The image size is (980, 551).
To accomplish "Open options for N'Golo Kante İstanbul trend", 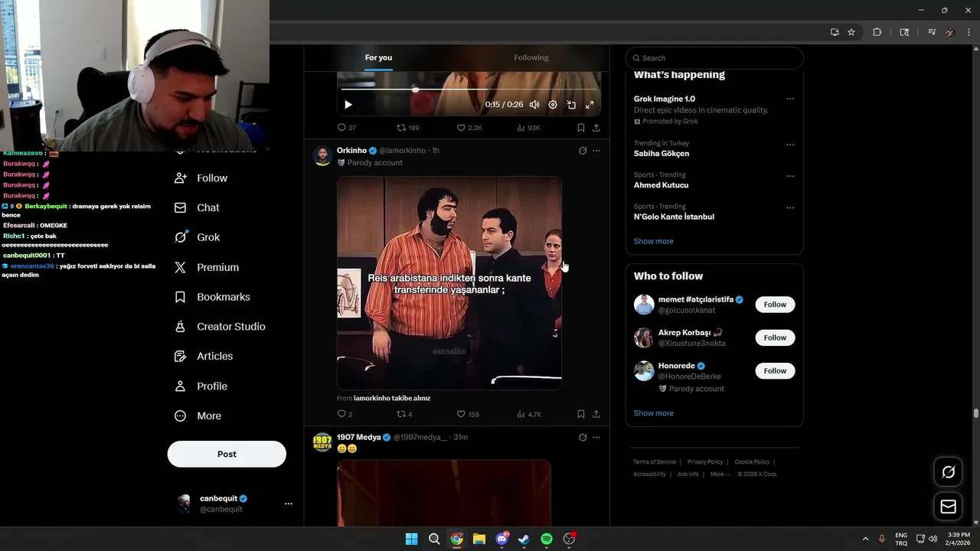I will pos(790,207).
